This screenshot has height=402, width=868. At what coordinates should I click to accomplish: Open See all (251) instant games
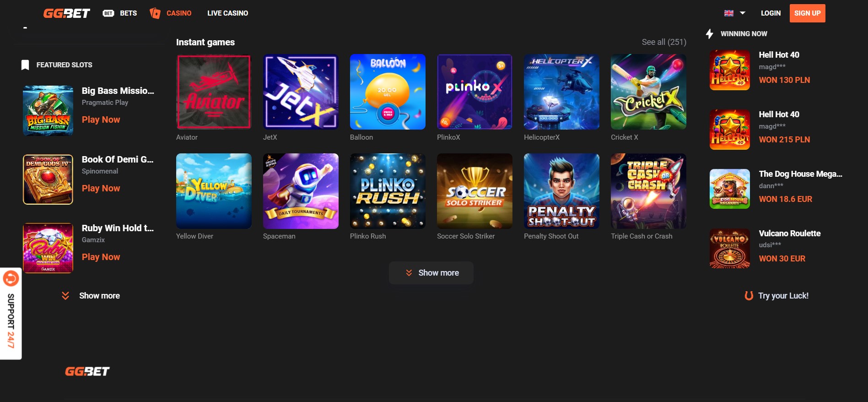[664, 42]
